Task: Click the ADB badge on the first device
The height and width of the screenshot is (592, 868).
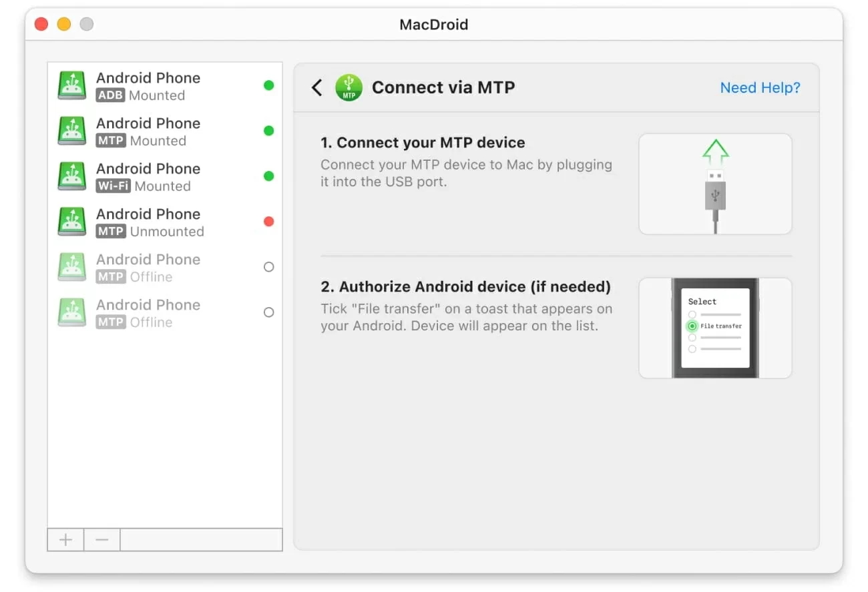Action: [112, 95]
